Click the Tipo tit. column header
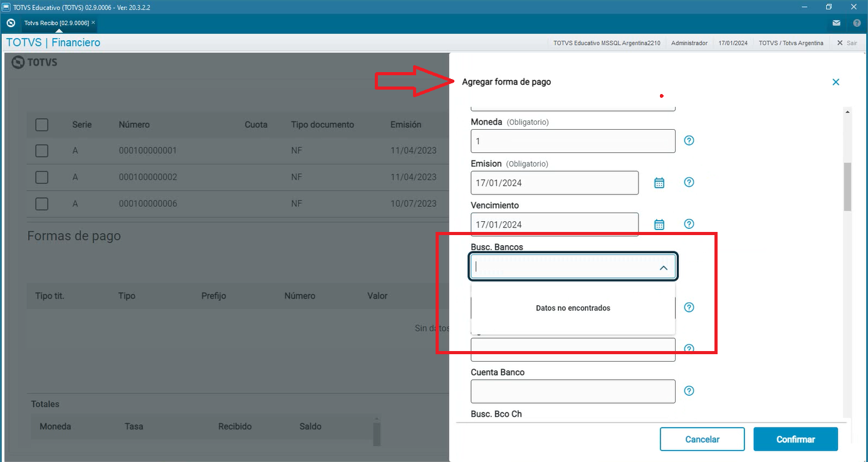Screen dimensions: 868x462 pyautogui.click(x=50, y=296)
